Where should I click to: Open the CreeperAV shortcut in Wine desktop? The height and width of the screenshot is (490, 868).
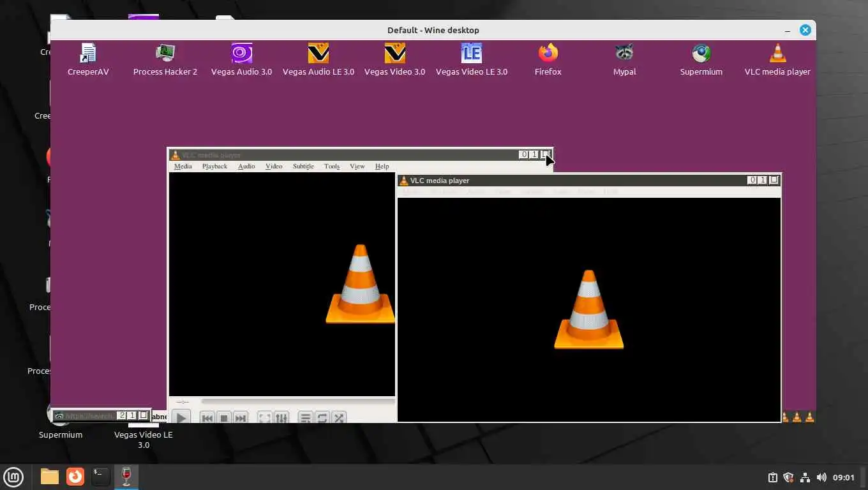(x=88, y=60)
